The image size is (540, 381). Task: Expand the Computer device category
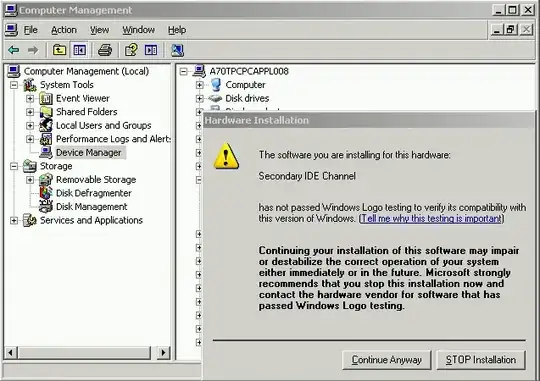(x=199, y=85)
